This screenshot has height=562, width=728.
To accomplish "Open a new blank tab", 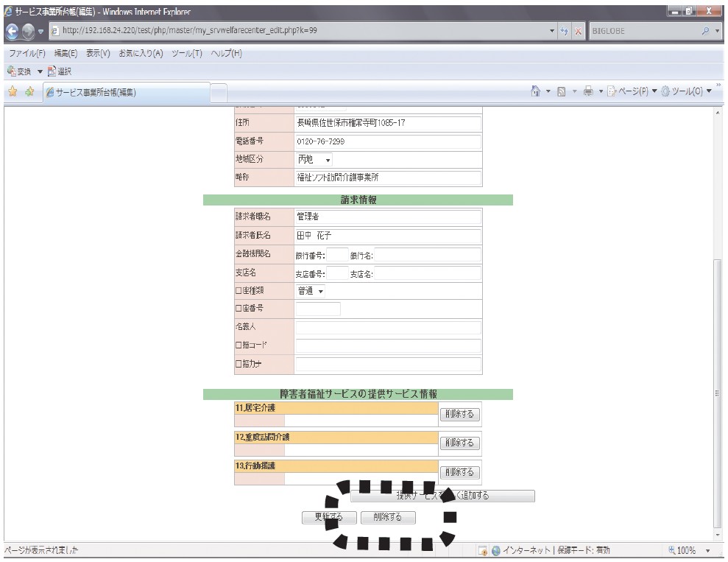I will [x=219, y=93].
